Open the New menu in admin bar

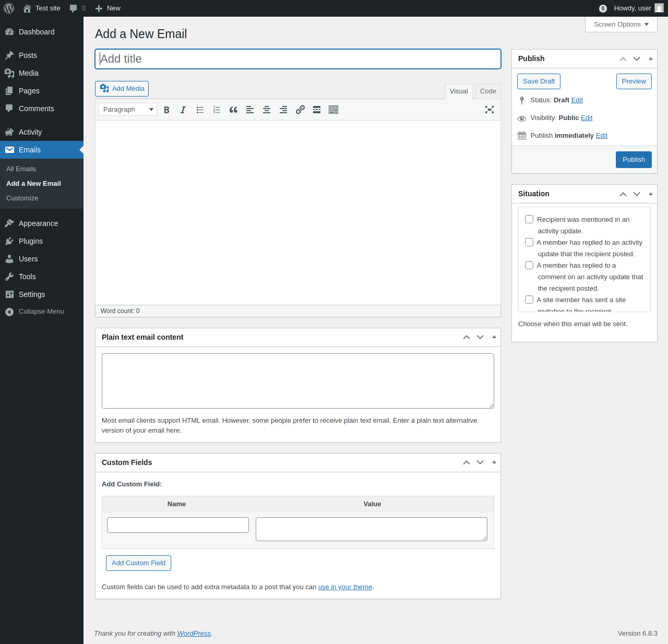click(x=108, y=8)
